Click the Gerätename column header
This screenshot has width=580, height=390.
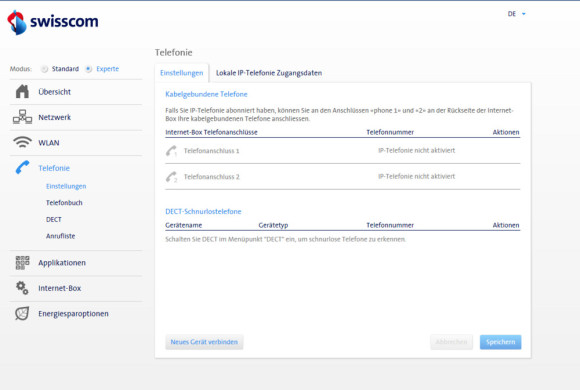[184, 225]
